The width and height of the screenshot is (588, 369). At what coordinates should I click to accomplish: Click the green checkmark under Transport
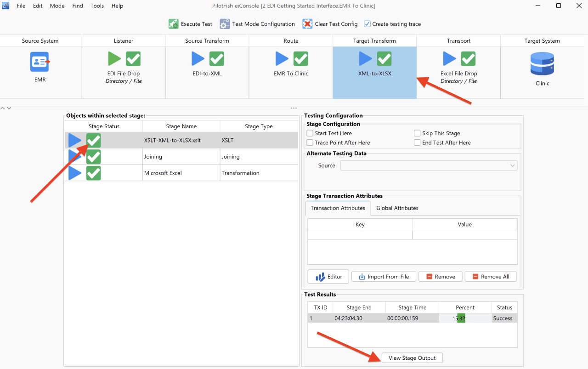click(468, 59)
